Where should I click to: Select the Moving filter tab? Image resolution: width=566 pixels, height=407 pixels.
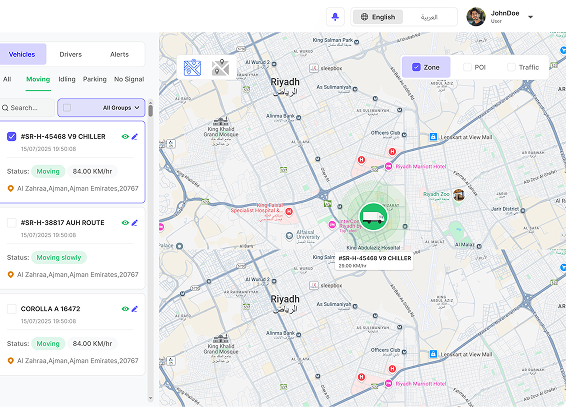tap(38, 79)
